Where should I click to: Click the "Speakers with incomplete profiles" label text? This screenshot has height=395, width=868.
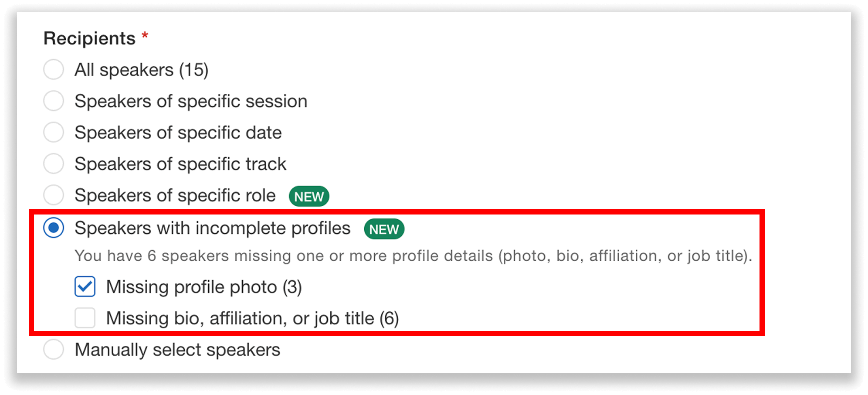pyautogui.click(x=212, y=227)
